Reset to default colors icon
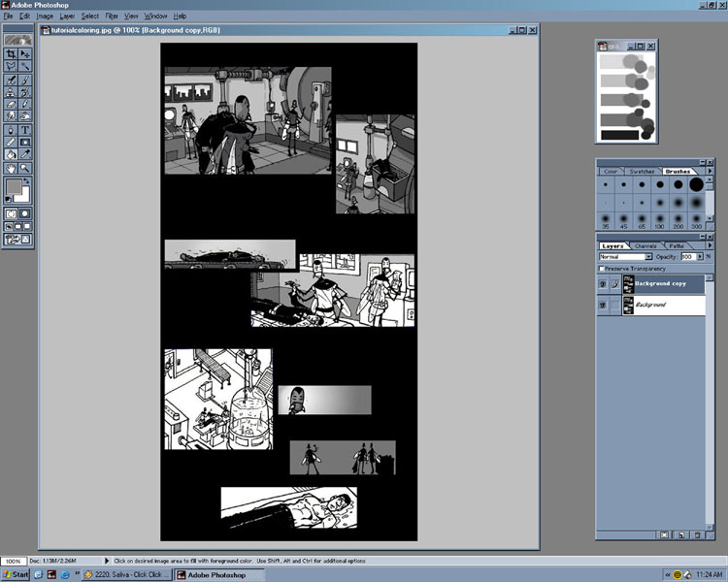This screenshot has width=728, height=582. [x=8, y=200]
